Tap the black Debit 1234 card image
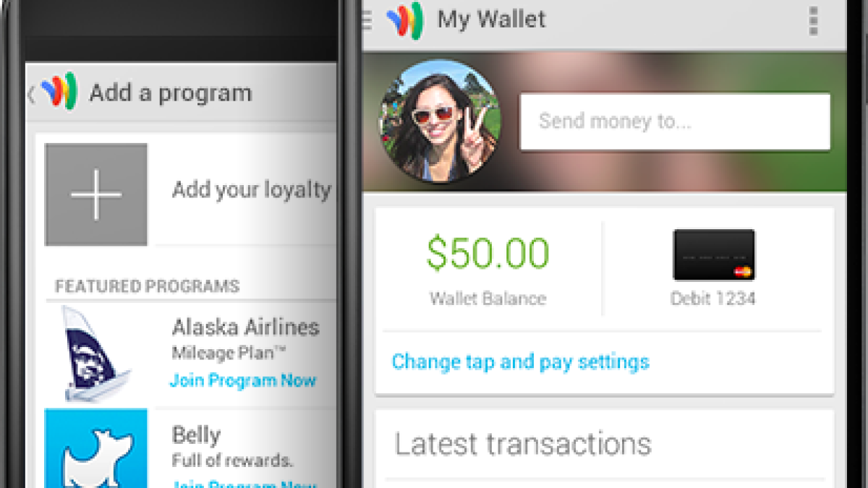 coord(714,255)
